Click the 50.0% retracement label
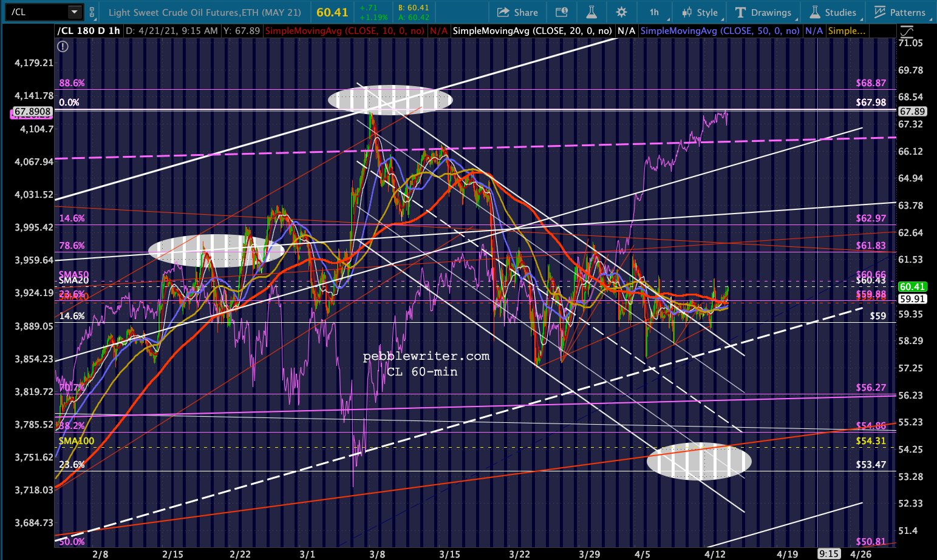 point(72,541)
